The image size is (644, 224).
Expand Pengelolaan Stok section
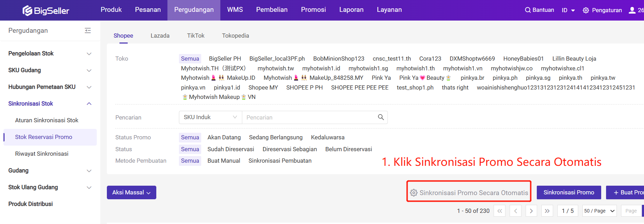click(x=89, y=54)
